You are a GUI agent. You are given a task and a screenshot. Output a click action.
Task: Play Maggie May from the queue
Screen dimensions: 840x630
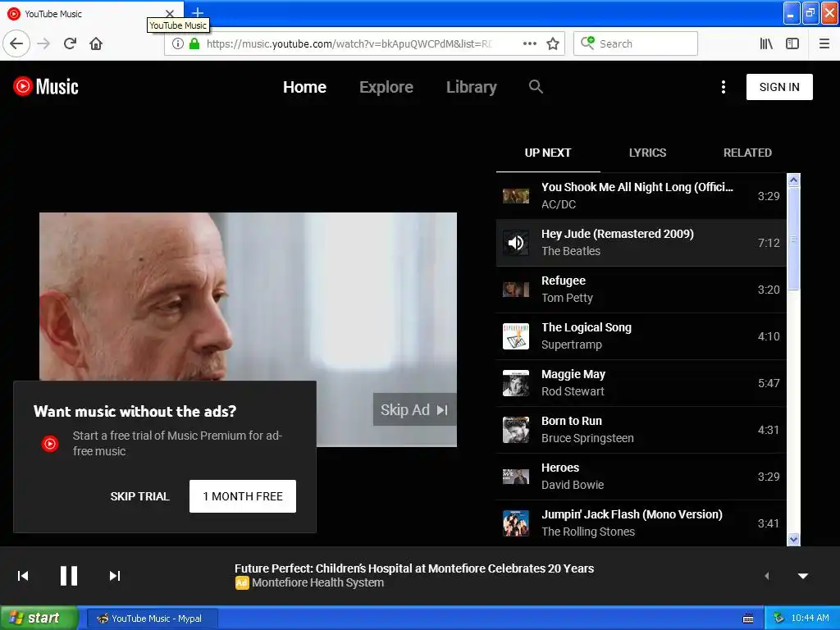tap(641, 383)
